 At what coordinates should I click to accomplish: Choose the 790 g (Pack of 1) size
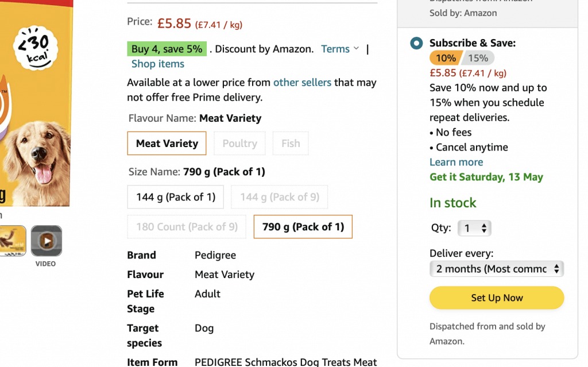pos(303,226)
